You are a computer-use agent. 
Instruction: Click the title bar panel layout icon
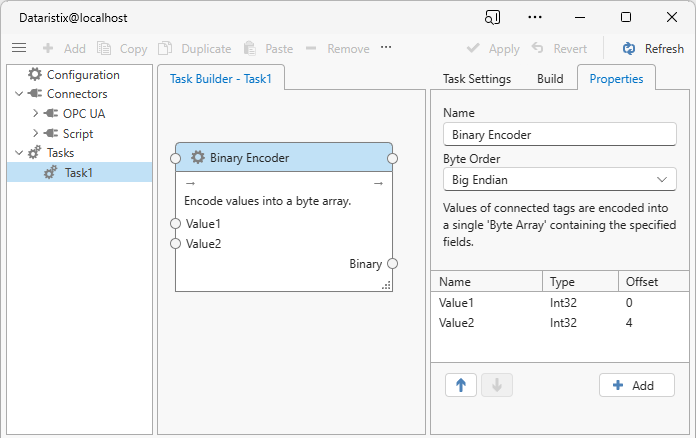[492, 17]
